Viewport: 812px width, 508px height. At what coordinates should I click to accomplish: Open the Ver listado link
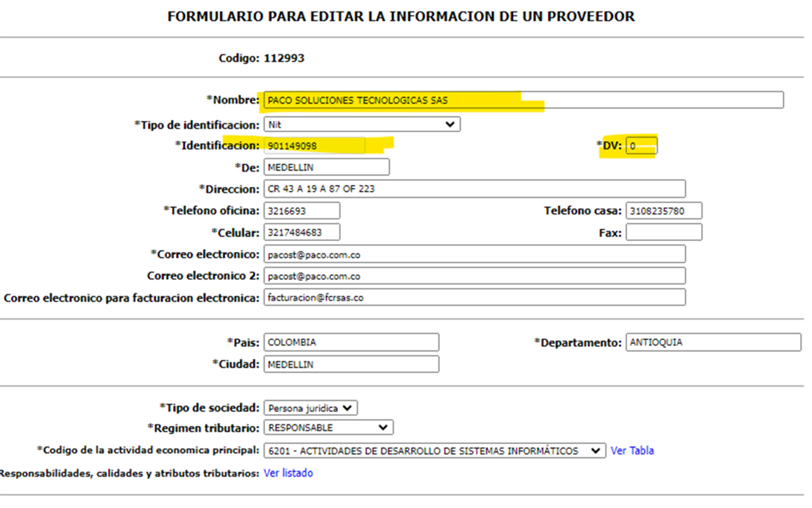(288, 473)
